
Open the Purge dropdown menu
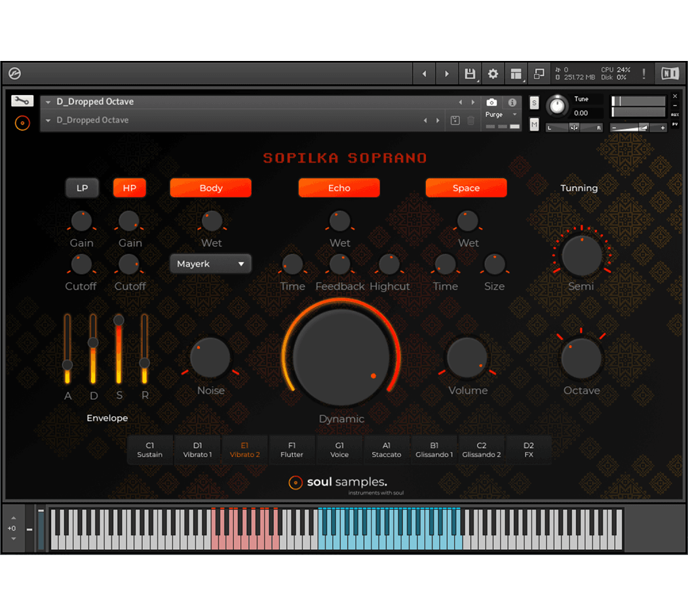(x=502, y=115)
